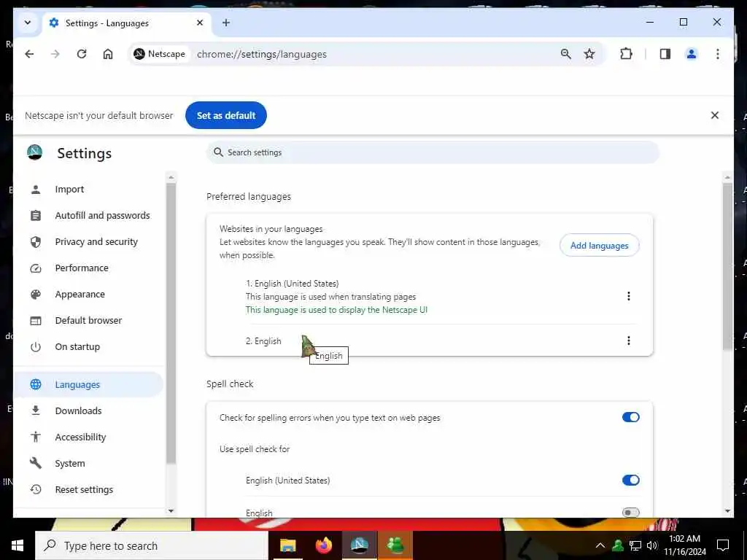Viewport: 747px width, 560px height.
Task: Open the Downloads settings section
Action: point(90,411)
